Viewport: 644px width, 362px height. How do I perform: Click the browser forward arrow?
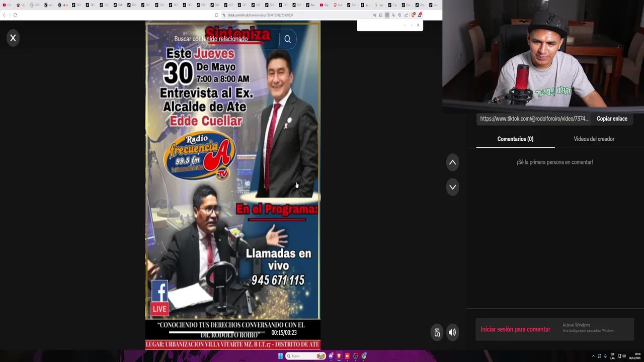(x=10, y=15)
